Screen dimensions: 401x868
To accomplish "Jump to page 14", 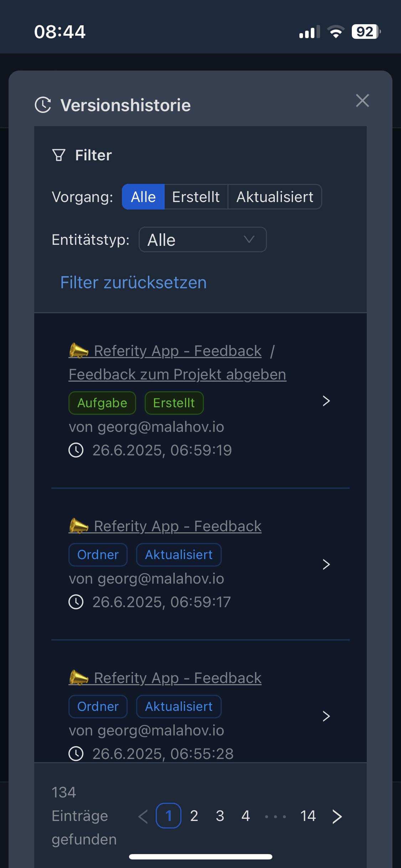I will (308, 816).
